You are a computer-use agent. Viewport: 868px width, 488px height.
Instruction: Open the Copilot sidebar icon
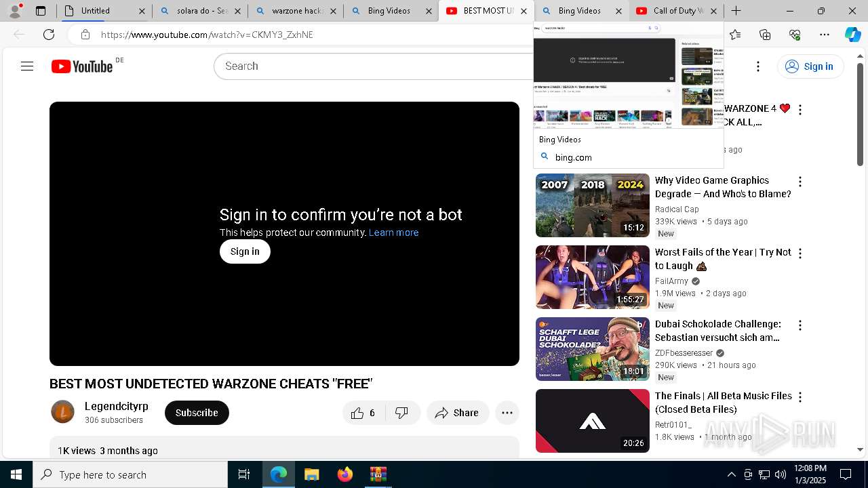pyautogui.click(x=852, y=35)
